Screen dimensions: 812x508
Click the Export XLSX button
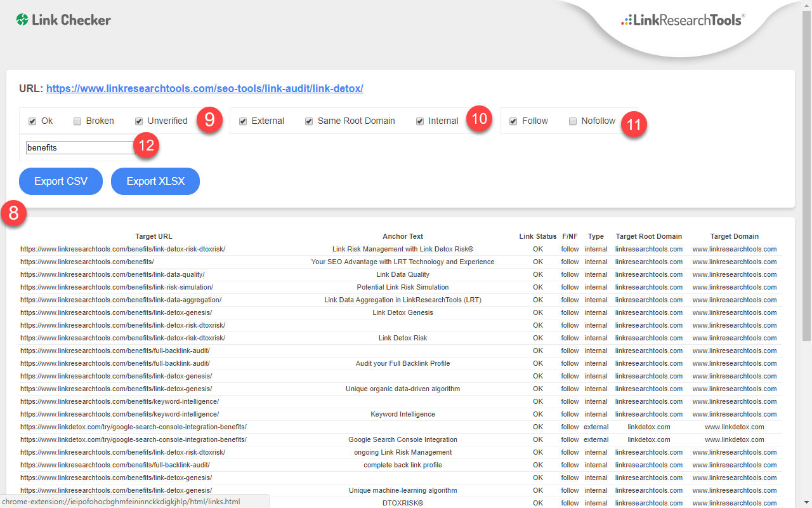155,181
